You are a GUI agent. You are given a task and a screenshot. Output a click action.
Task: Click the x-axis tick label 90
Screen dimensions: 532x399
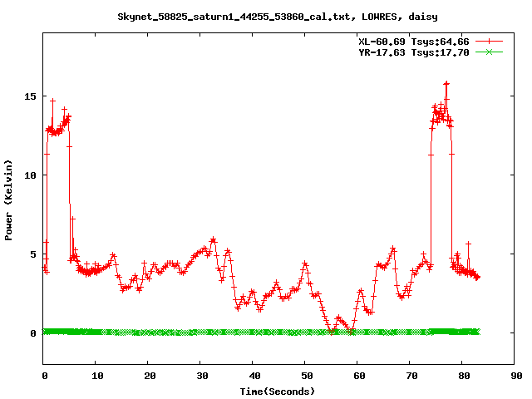[x=516, y=376]
